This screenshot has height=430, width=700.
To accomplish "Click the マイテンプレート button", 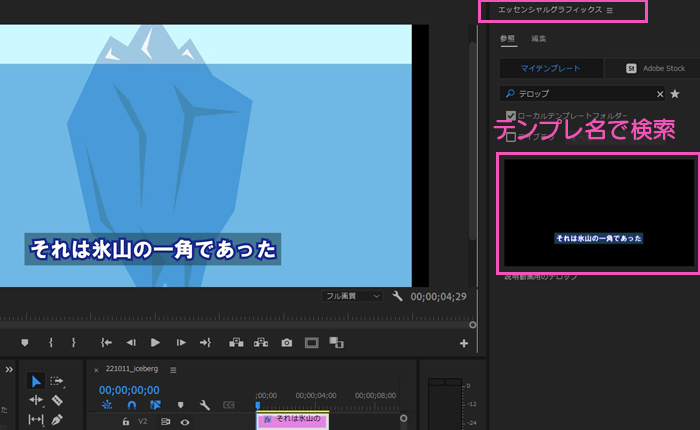I will coord(552,68).
